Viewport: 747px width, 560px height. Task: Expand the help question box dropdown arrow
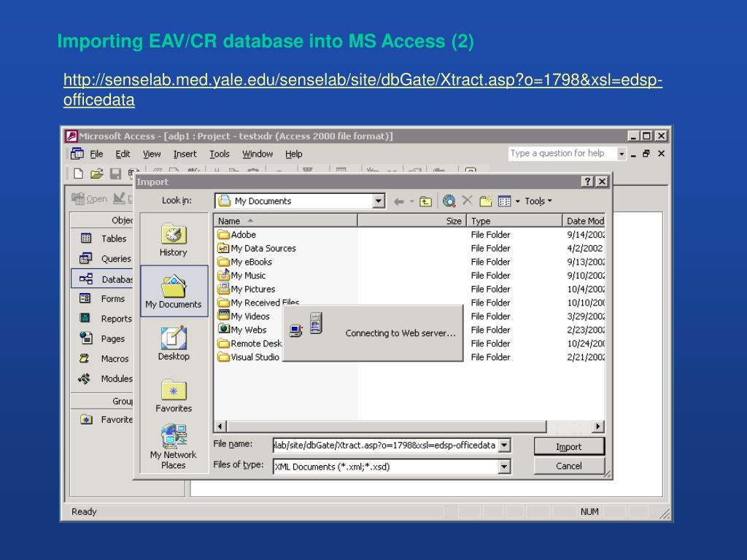point(622,154)
